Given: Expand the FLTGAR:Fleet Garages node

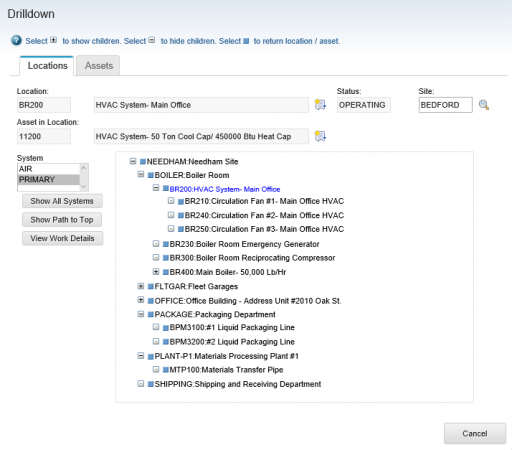Looking at the screenshot, I should click(141, 286).
